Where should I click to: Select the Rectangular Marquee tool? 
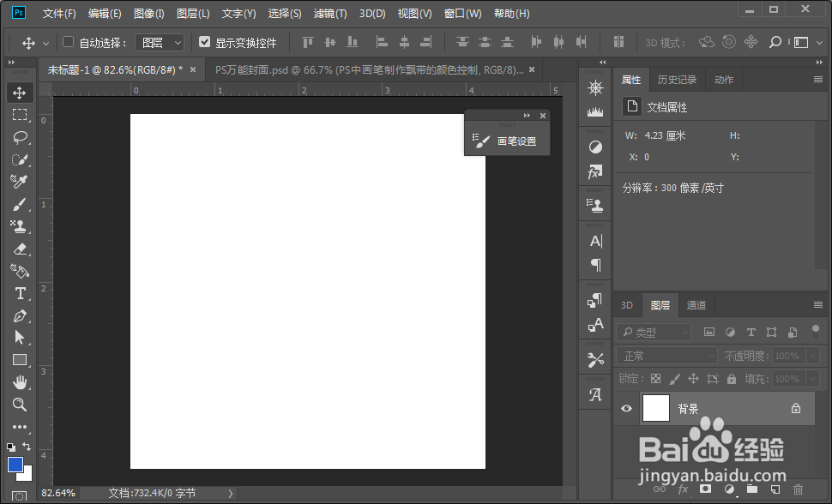point(20,115)
